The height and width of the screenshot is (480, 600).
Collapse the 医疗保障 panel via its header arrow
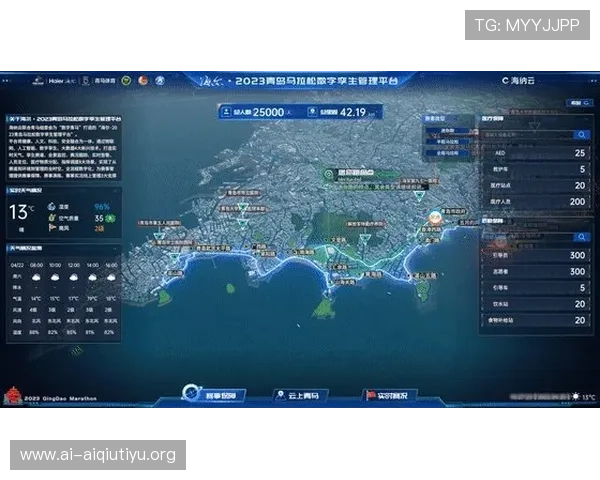(x=587, y=119)
